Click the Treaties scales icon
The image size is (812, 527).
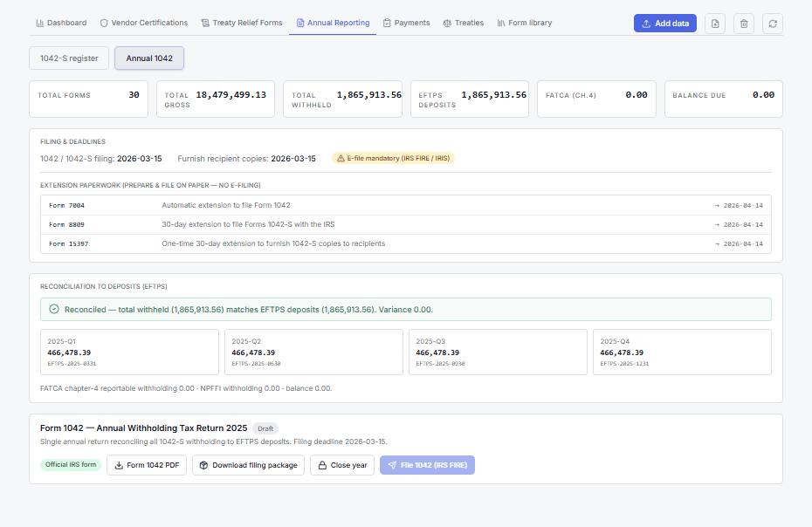coord(447,23)
